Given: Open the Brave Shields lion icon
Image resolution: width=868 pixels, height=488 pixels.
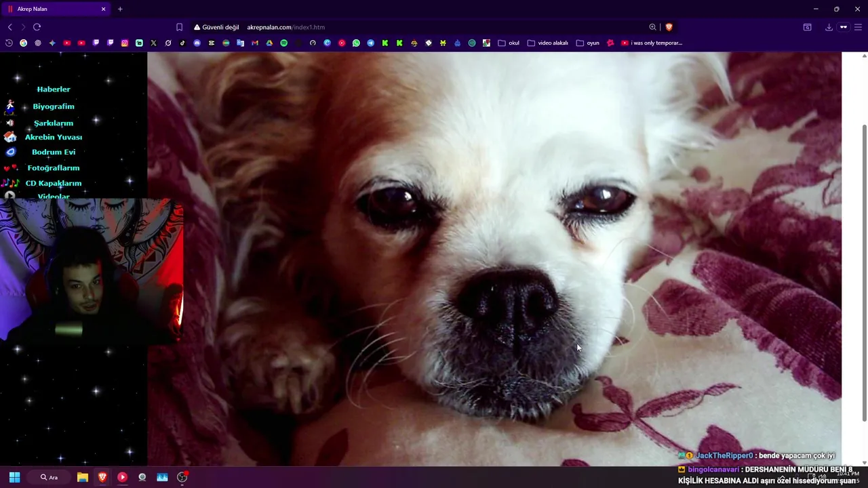Looking at the screenshot, I should (x=669, y=27).
